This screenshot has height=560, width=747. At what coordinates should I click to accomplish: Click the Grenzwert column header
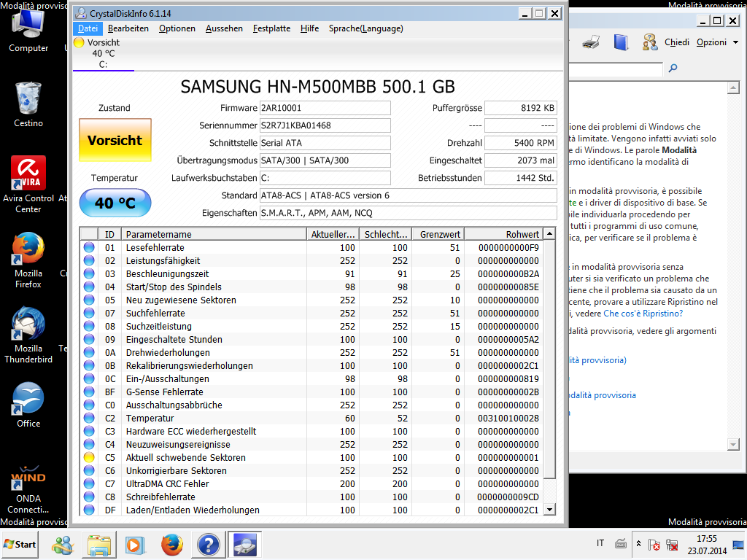438,234
